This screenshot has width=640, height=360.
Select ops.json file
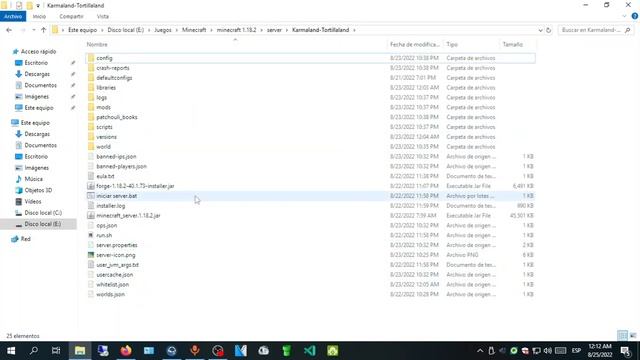tap(107, 225)
